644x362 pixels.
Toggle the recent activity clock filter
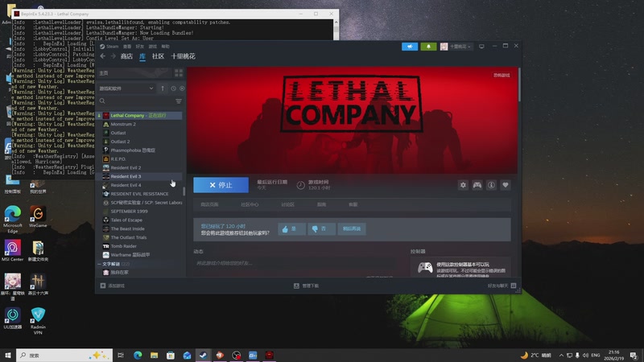[x=173, y=88]
